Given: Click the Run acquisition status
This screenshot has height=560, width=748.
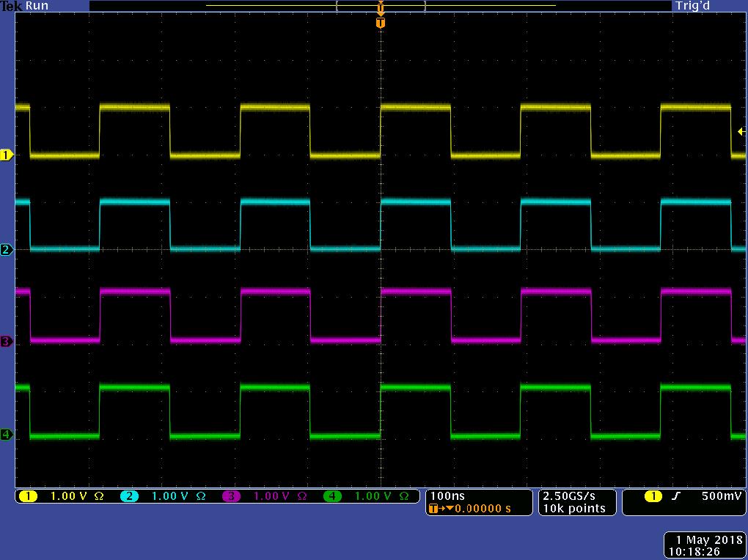Looking at the screenshot, I should click(37, 6).
